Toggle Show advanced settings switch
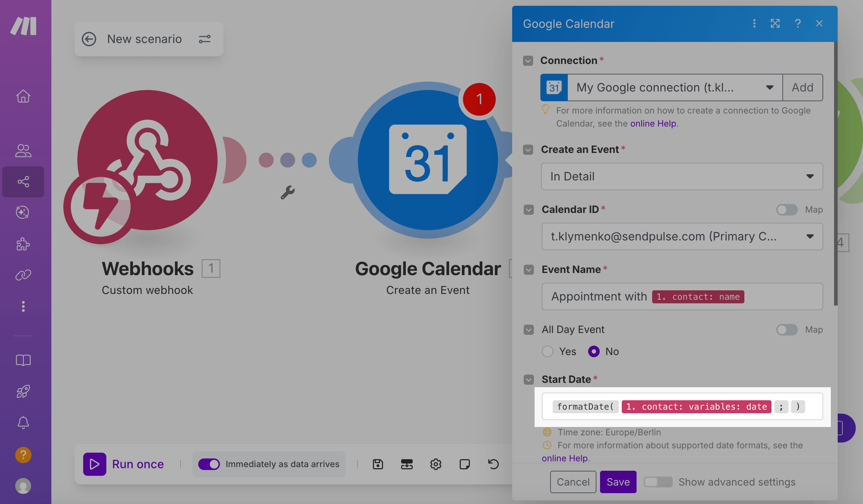Image resolution: width=863 pixels, height=504 pixels. [x=658, y=482]
